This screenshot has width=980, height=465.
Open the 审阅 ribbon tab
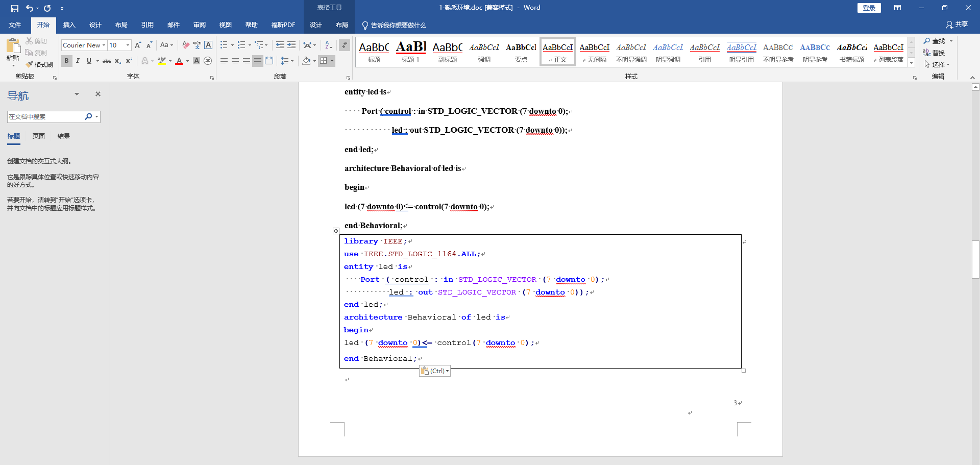point(200,25)
